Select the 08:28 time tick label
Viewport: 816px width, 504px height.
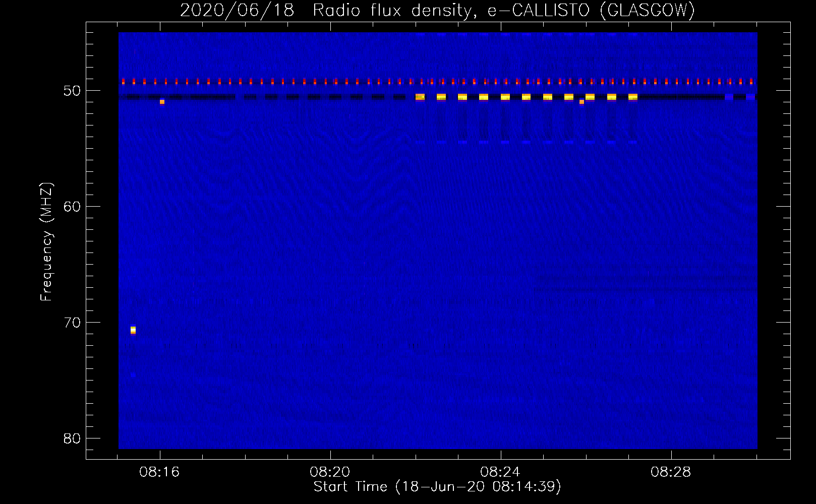(671, 472)
